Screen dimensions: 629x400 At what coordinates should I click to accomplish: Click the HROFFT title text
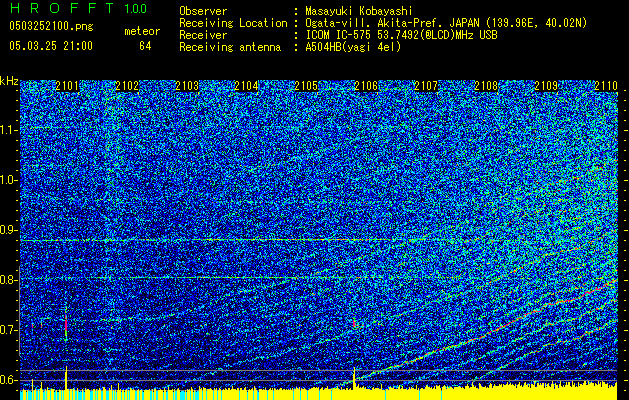(63, 8)
